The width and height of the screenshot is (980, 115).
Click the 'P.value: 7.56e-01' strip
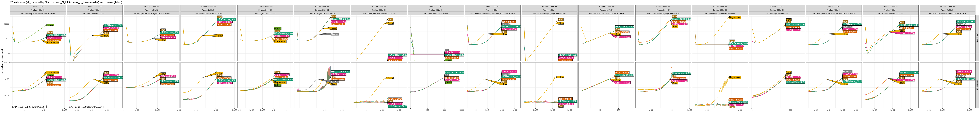point(834,10)
